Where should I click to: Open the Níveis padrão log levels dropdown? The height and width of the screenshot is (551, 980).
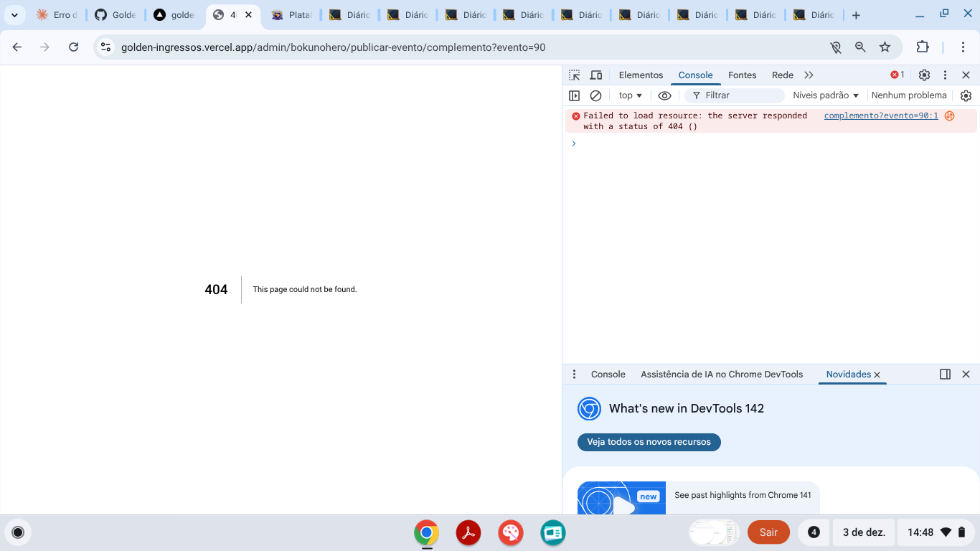[x=825, y=95]
